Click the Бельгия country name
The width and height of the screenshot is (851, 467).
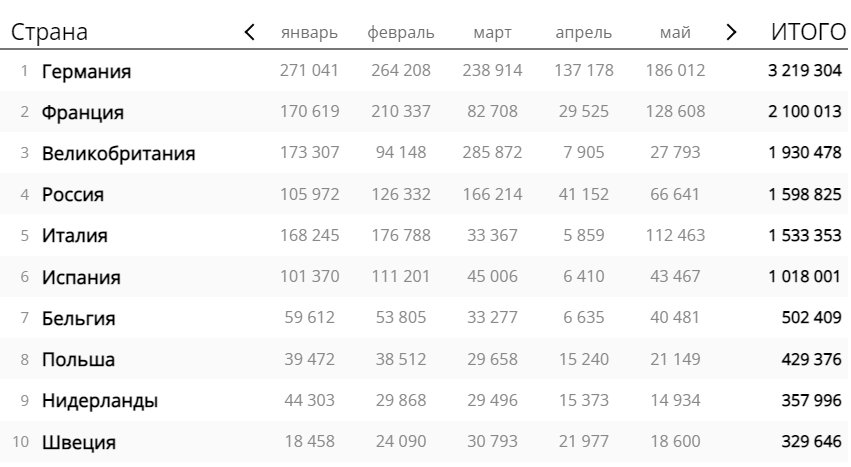click(x=78, y=318)
